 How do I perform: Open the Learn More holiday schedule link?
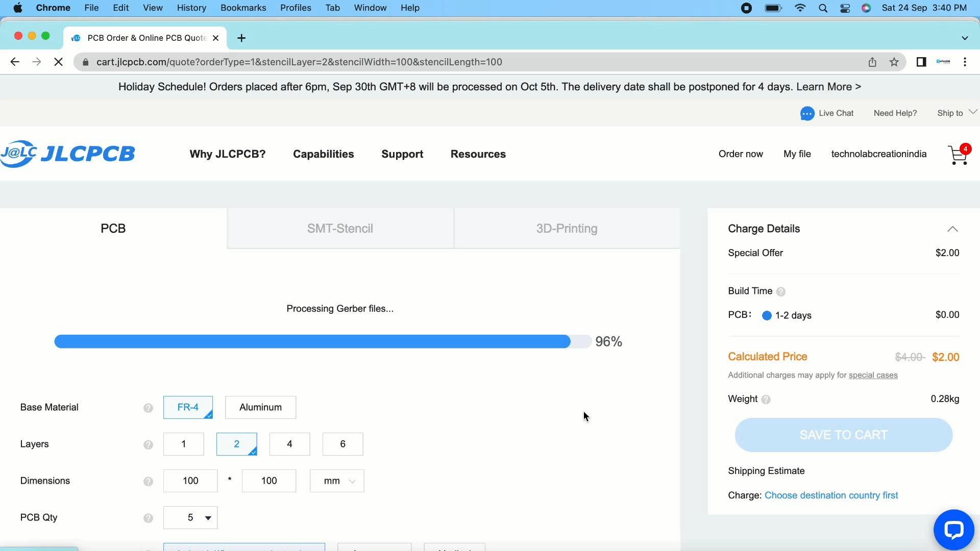click(828, 87)
